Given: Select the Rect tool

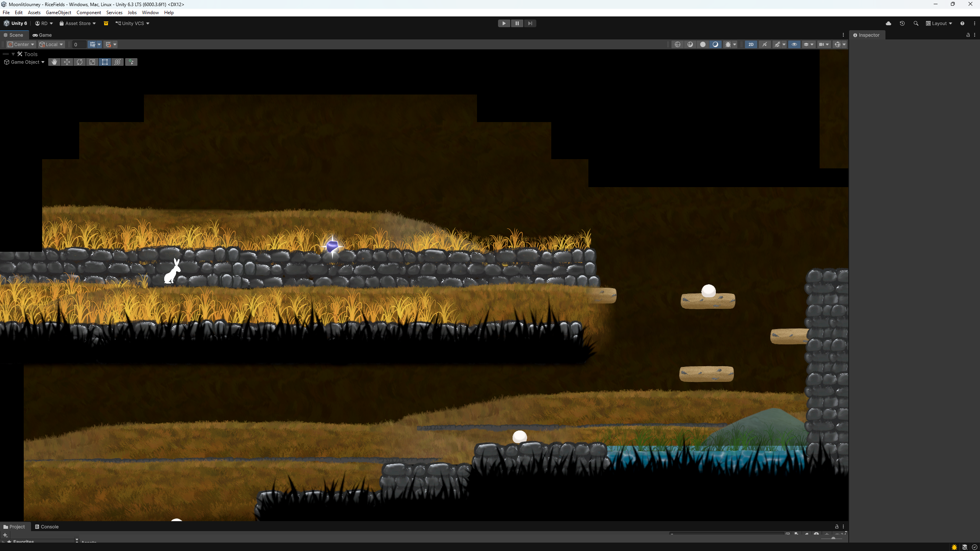Looking at the screenshot, I should [105, 62].
